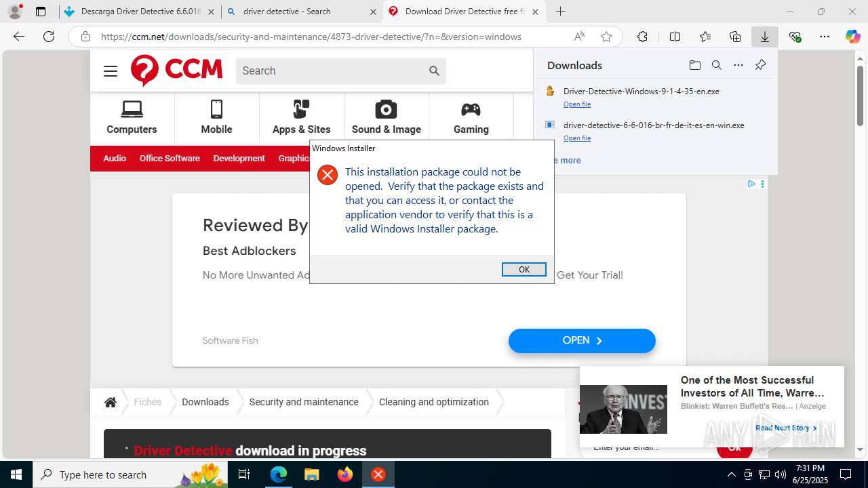Click Security and maintenance breadcrumb
This screenshot has width=868, height=488.
point(304,402)
